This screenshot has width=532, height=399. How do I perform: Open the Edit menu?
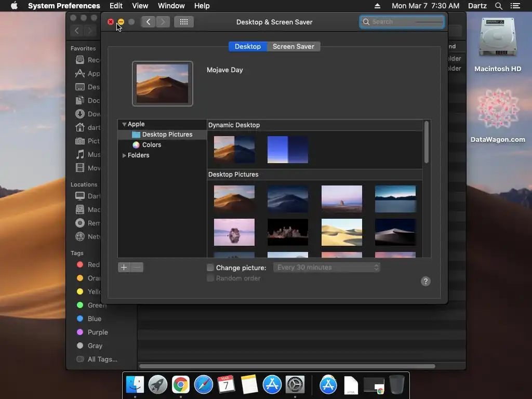116,6
